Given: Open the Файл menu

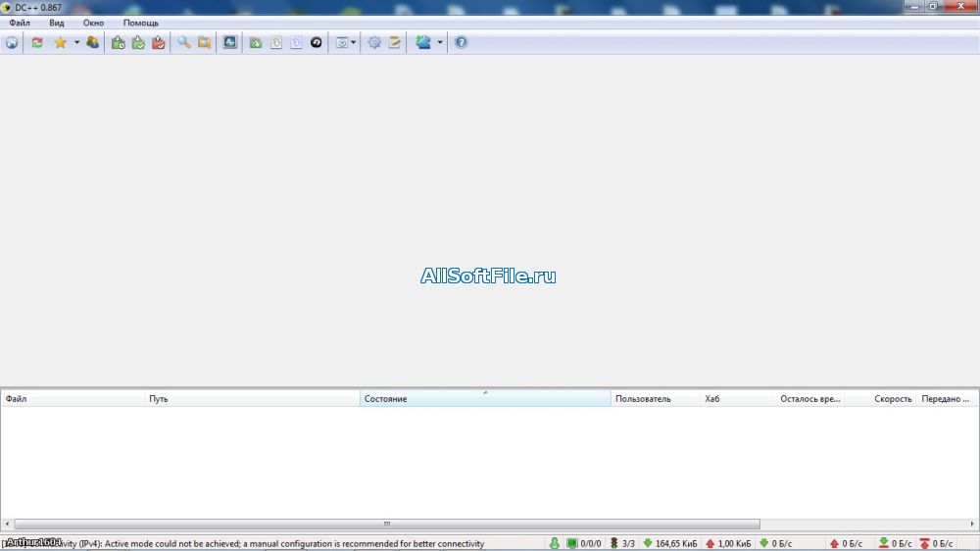Looking at the screenshot, I should tap(20, 23).
